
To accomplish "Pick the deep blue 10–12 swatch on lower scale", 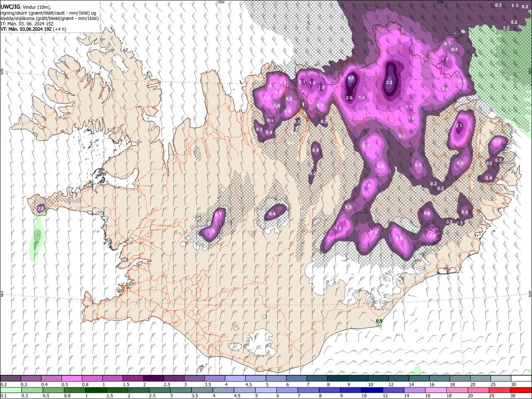I will [372, 390].
